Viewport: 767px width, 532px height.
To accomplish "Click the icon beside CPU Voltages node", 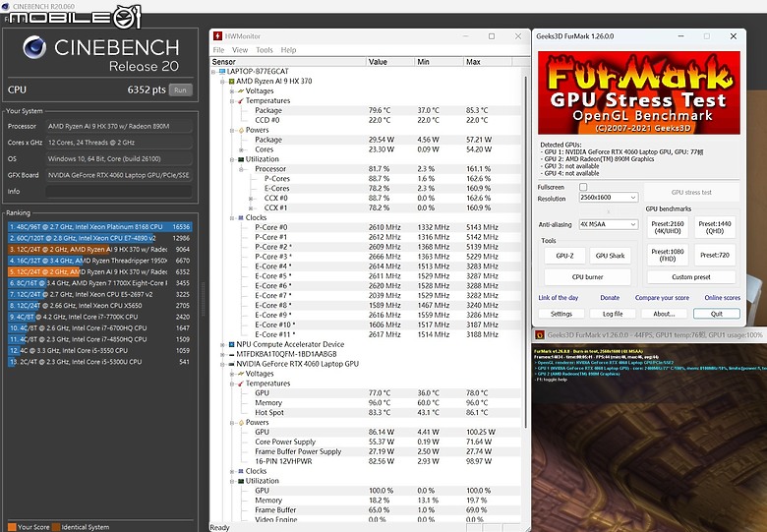I will [x=241, y=90].
